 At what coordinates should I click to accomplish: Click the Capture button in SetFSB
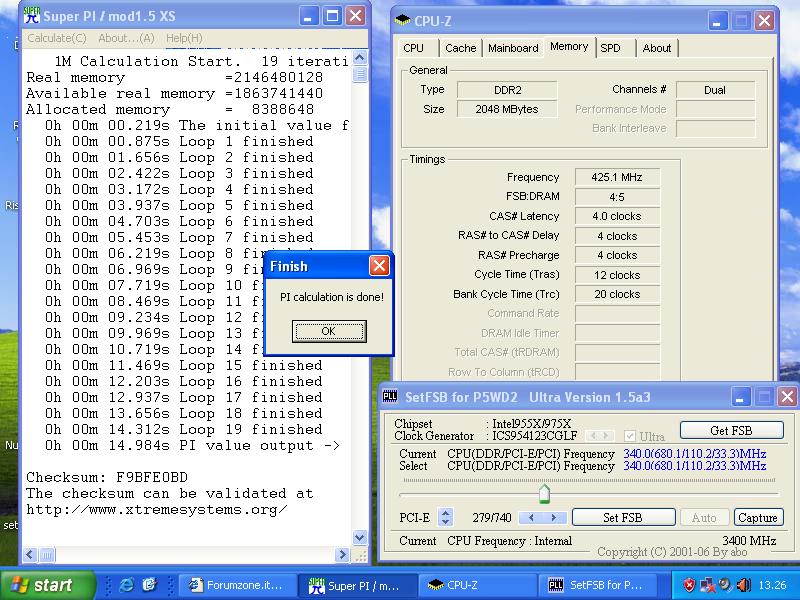pyautogui.click(x=758, y=517)
